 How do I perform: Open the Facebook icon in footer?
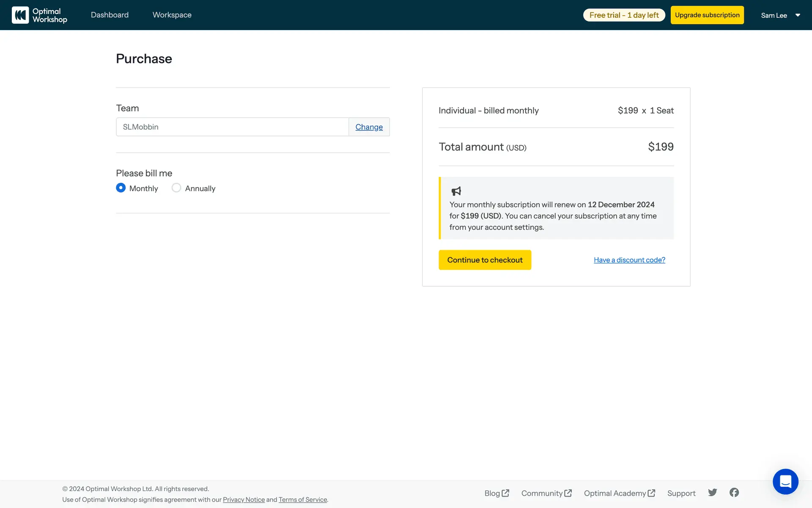point(734,492)
